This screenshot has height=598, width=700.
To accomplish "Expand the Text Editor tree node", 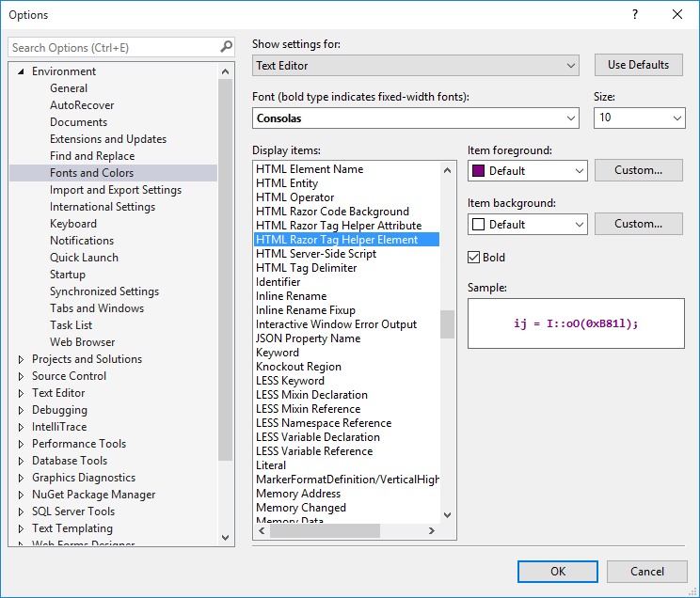I will point(21,393).
